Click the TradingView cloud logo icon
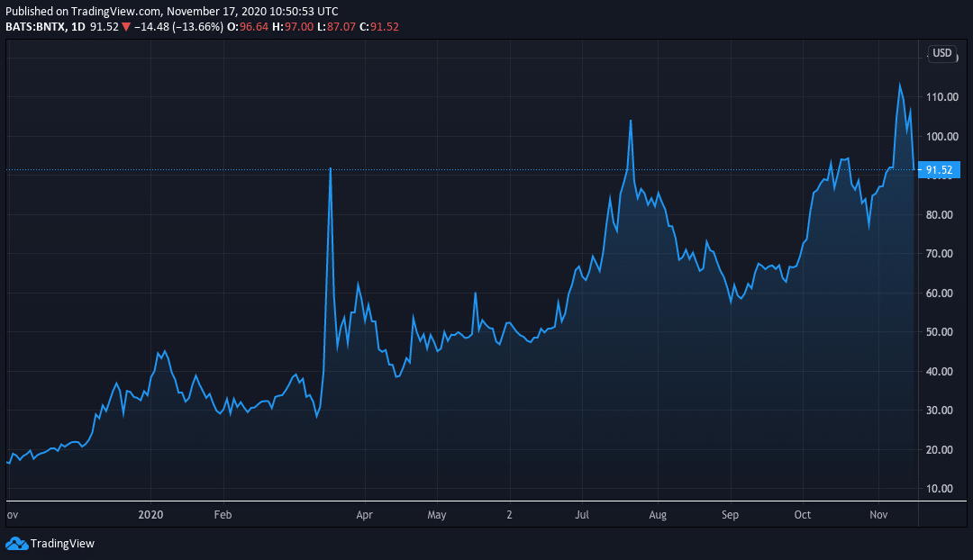The height and width of the screenshot is (560, 973). [17, 544]
